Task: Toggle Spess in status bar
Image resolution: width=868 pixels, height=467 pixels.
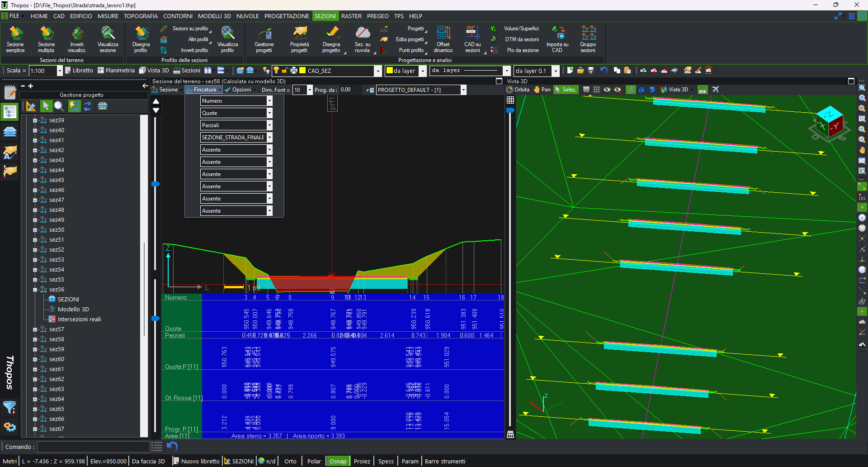Action: click(386, 461)
